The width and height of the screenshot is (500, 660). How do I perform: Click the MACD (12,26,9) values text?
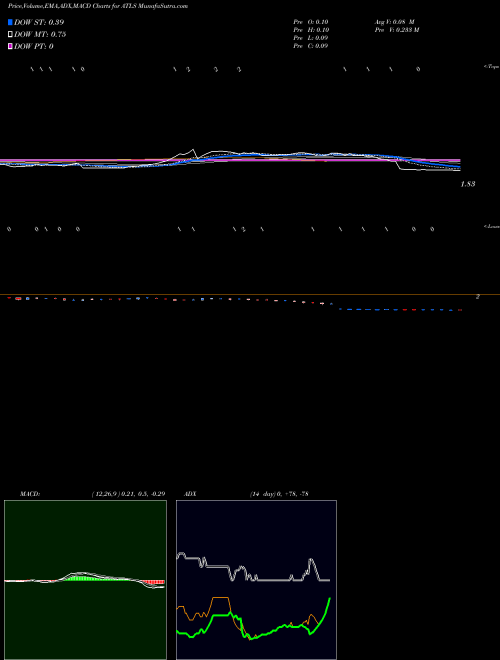128,494
